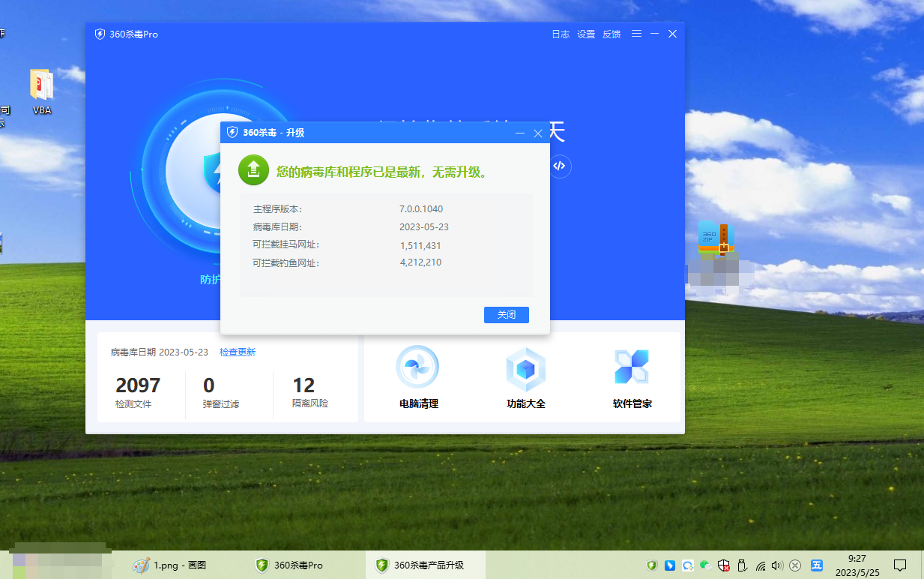Click the green up-to-date message text
Viewport: 924px width, 579px height.
[383, 172]
